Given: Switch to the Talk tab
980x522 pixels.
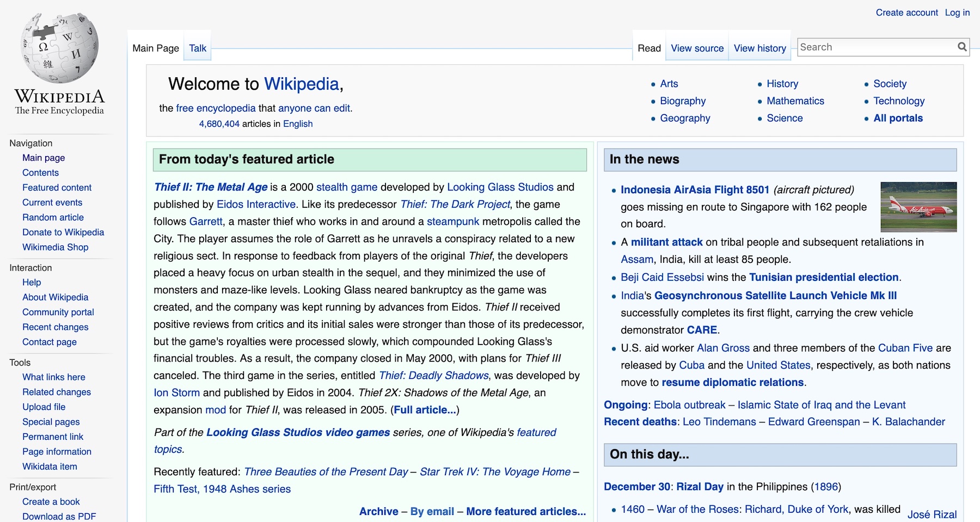Looking at the screenshot, I should 198,48.
